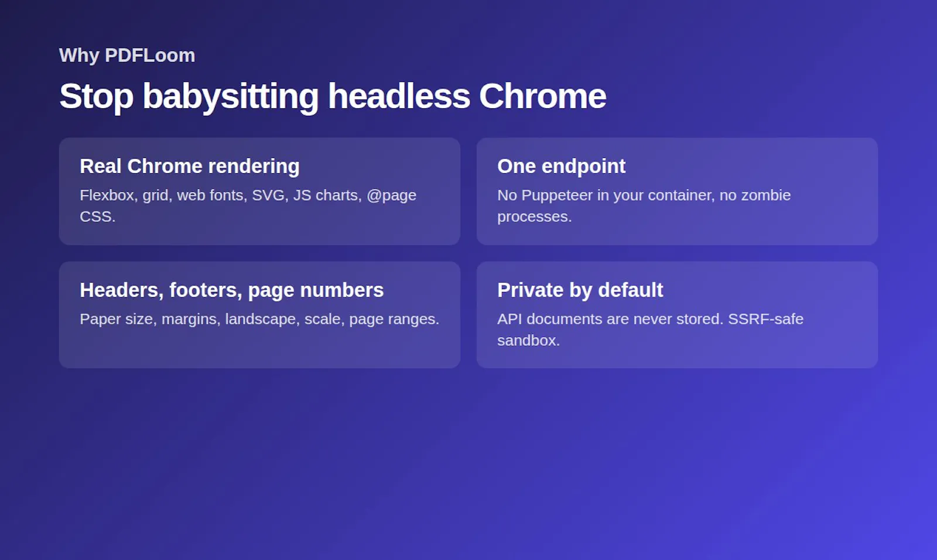Viewport: 937px width, 560px height.
Task: Select the 'Headers, footers, page numbers' title
Action: tap(232, 290)
